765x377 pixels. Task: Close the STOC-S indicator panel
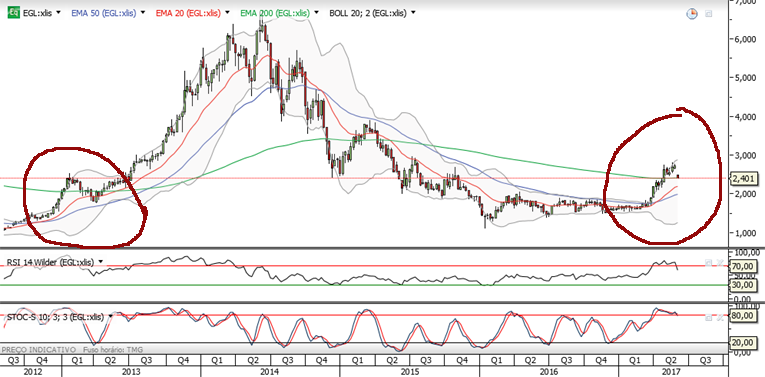click(721, 318)
